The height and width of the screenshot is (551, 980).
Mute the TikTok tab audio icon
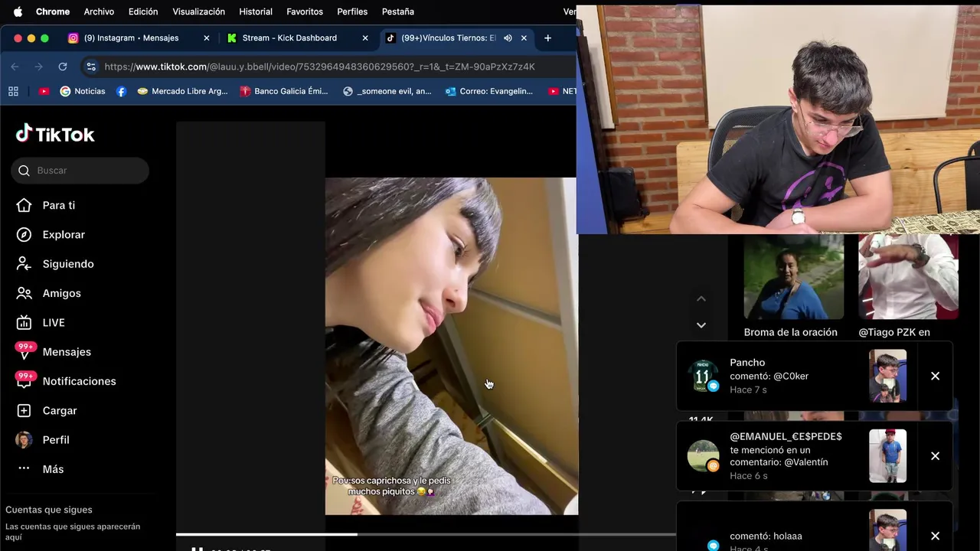point(508,38)
